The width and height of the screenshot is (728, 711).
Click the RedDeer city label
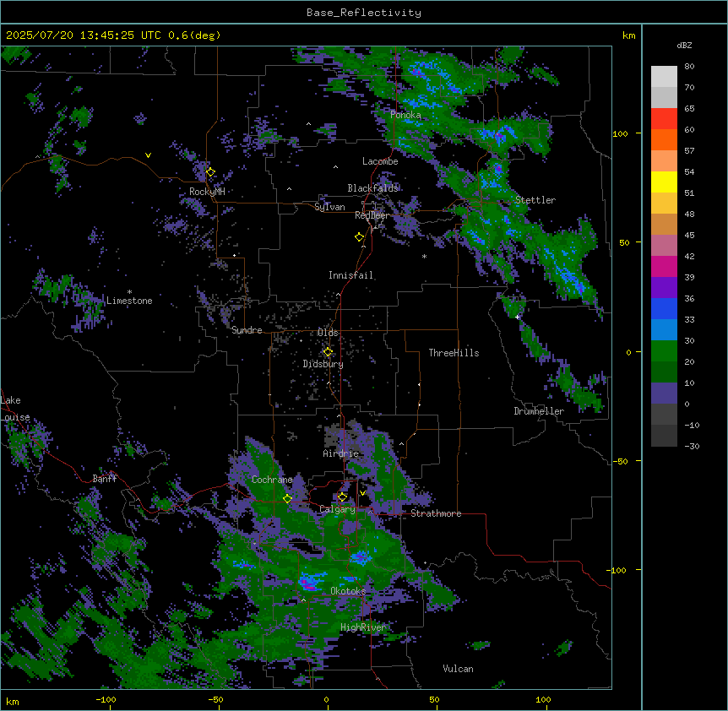tap(372, 215)
